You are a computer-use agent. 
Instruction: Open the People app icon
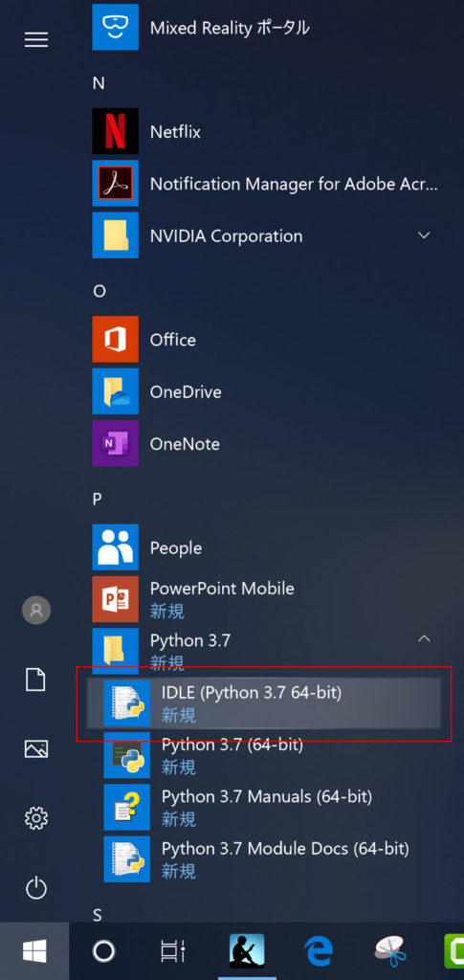click(115, 547)
